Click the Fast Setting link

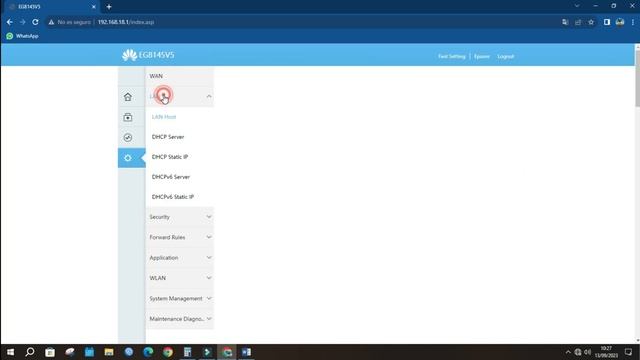tap(451, 56)
